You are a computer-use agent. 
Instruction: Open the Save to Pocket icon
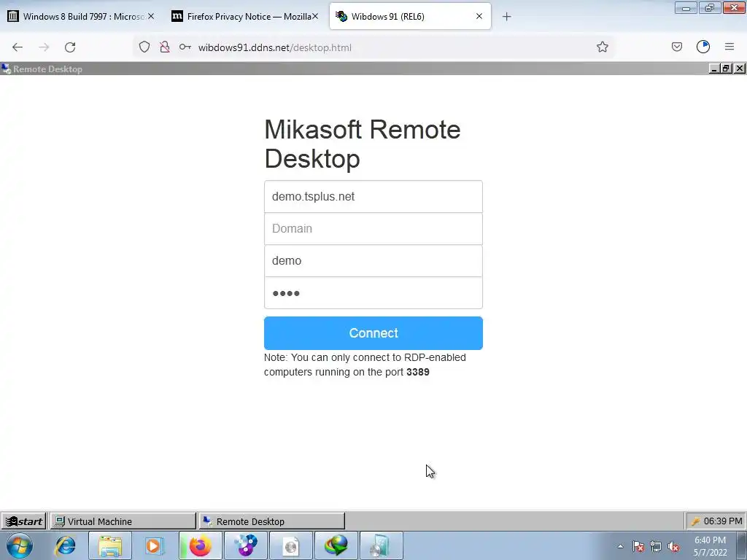point(676,47)
